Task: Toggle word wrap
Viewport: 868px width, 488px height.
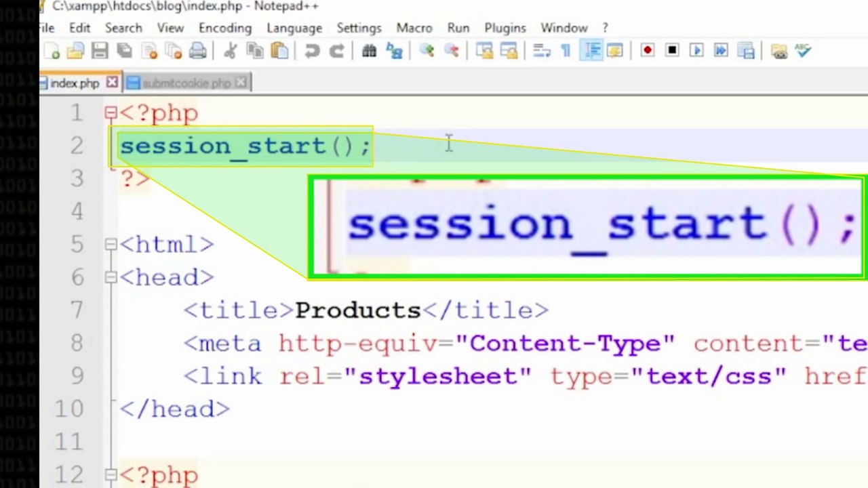Action: pyautogui.click(x=541, y=51)
